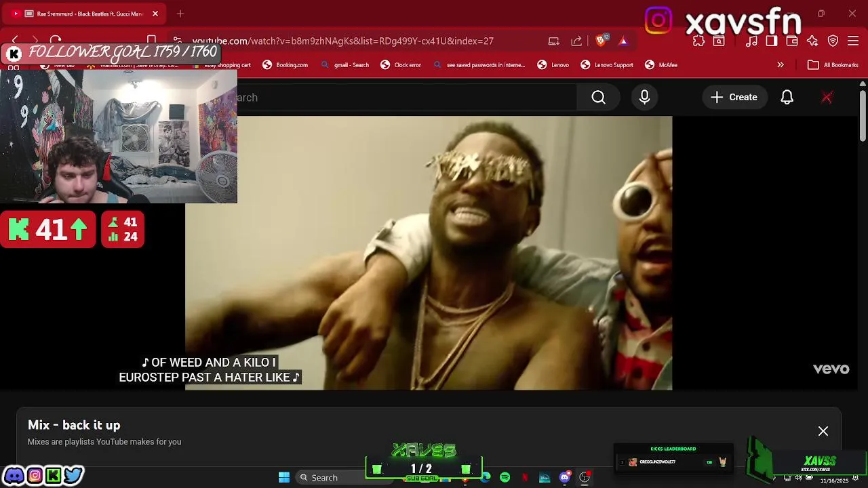The height and width of the screenshot is (488, 868).
Task: Open the Booking.com bookmark
Action: coord(285,65)
